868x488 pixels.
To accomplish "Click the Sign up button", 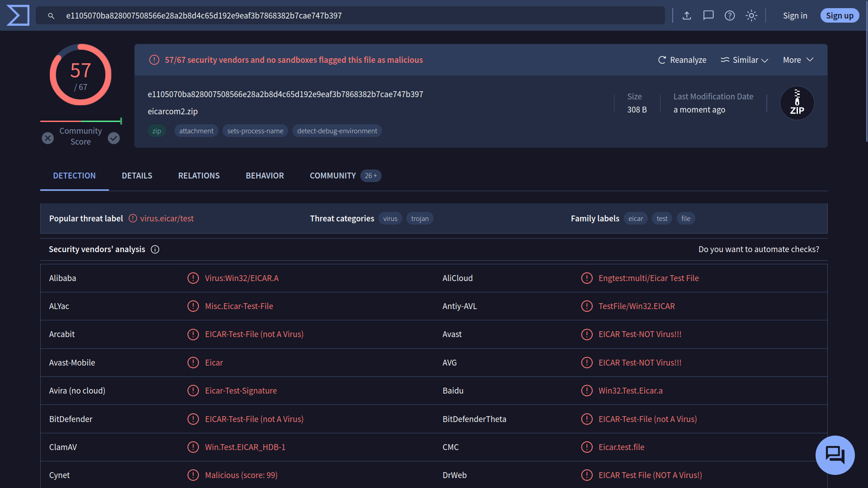I will pos(840,15).
